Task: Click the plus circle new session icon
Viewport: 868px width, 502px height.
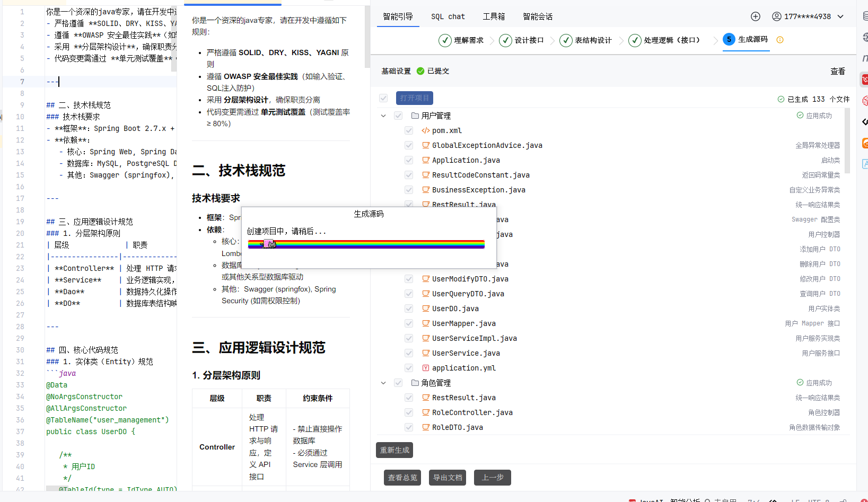Action: [x=756, y=16]
